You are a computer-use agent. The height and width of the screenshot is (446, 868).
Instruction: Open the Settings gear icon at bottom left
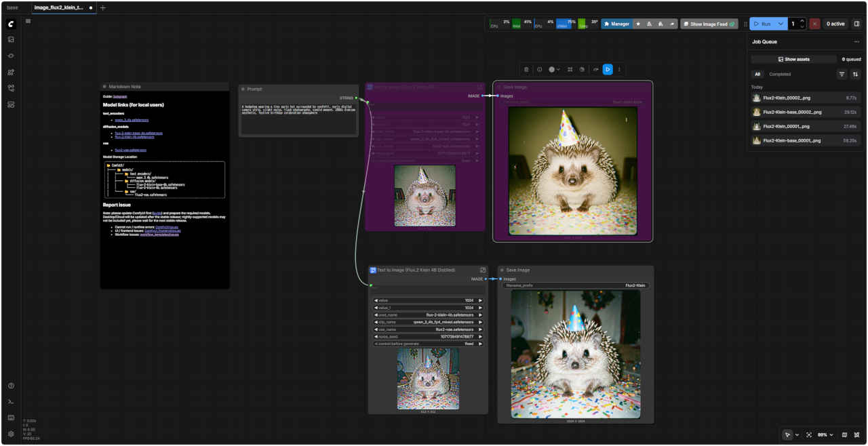click(11, 434)
